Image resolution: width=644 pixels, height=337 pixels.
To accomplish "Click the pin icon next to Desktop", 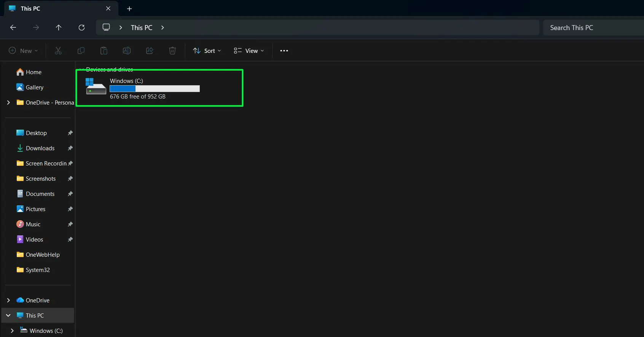I will coord(70,133).
